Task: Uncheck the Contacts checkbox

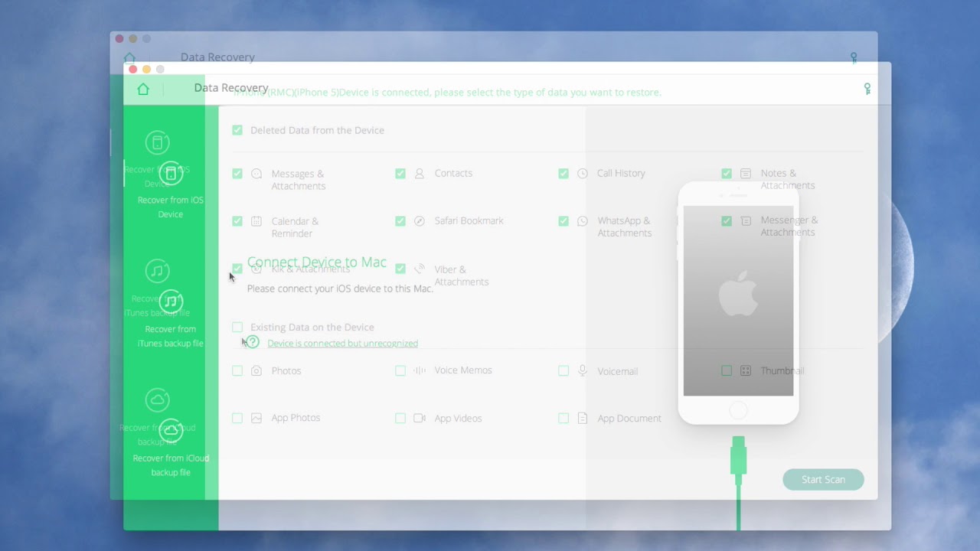Action: coord(400,174)
